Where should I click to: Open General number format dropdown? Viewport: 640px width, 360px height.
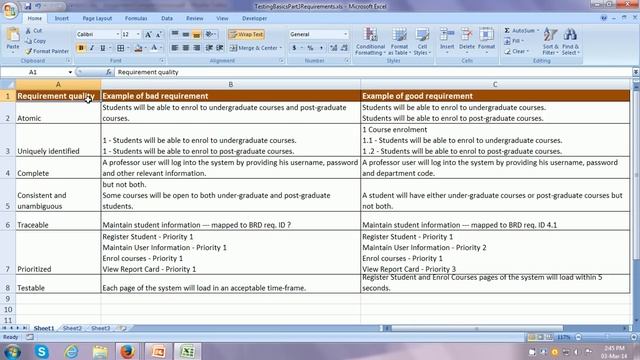pos(346,35)
